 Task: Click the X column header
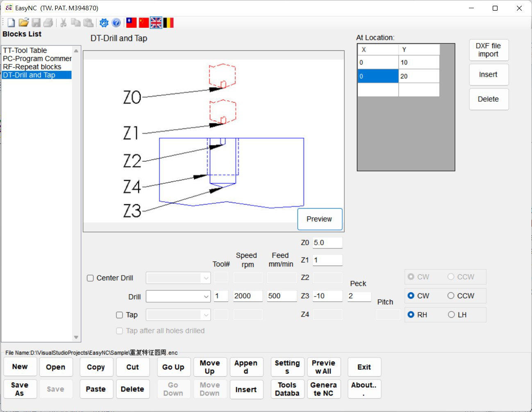(378, 50)
